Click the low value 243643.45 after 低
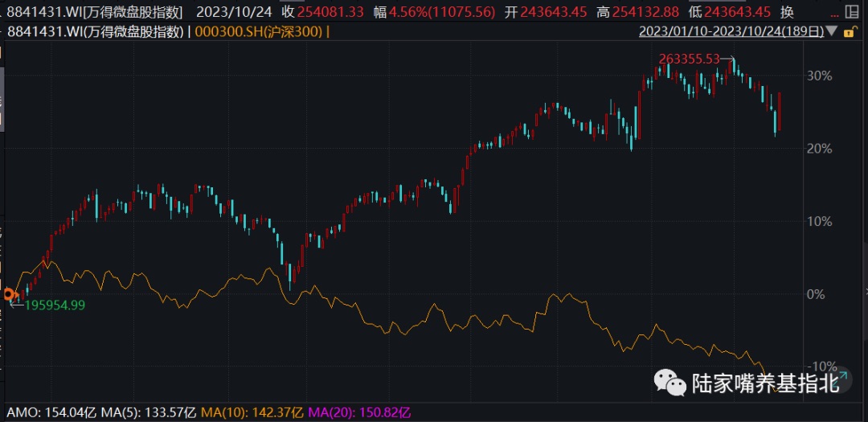The width and height of the screenshot is (868, 422). click(738, 11)
